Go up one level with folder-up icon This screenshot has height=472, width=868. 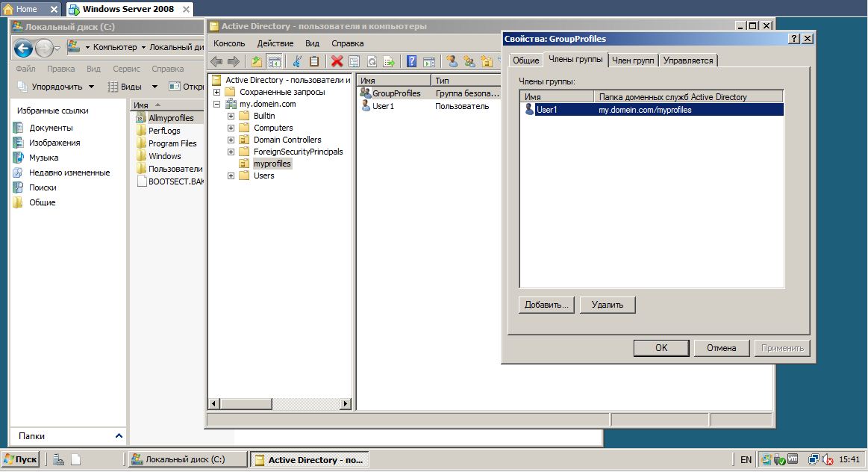(x=257, y=61)
